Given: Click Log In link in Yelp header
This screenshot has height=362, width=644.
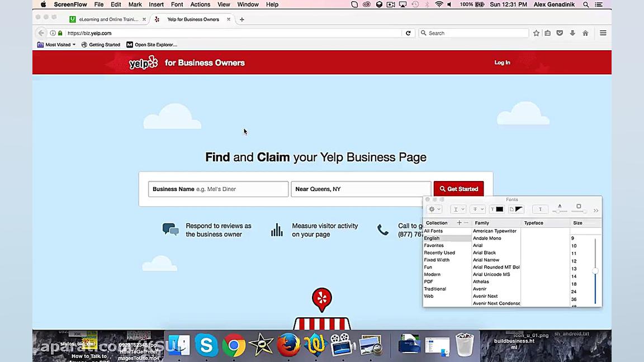Looking at the screenshot, I should [x=502, y=63].
